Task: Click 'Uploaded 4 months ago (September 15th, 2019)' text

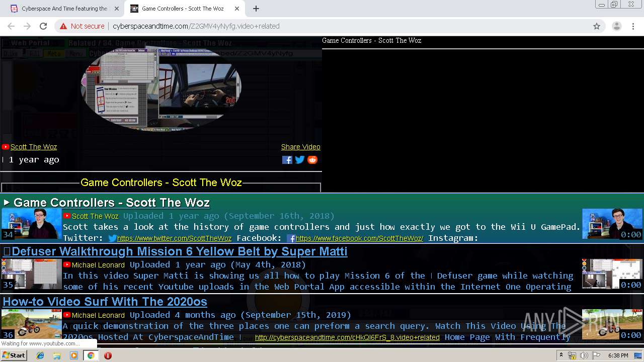Action: click(240, 315)
